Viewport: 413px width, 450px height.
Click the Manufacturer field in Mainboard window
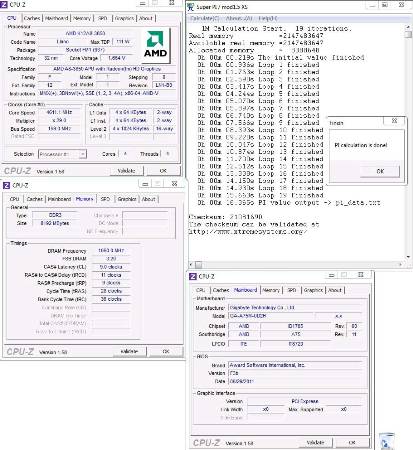[295, 308]
